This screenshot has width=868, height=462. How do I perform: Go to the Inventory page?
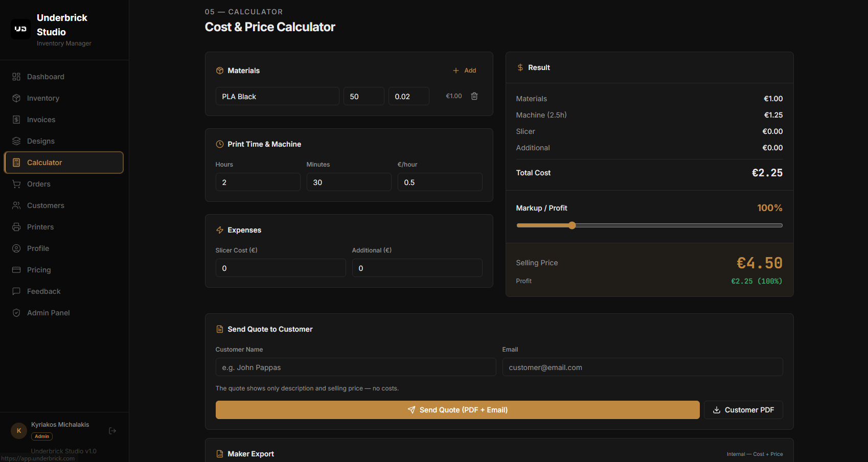tap(64, 98)
